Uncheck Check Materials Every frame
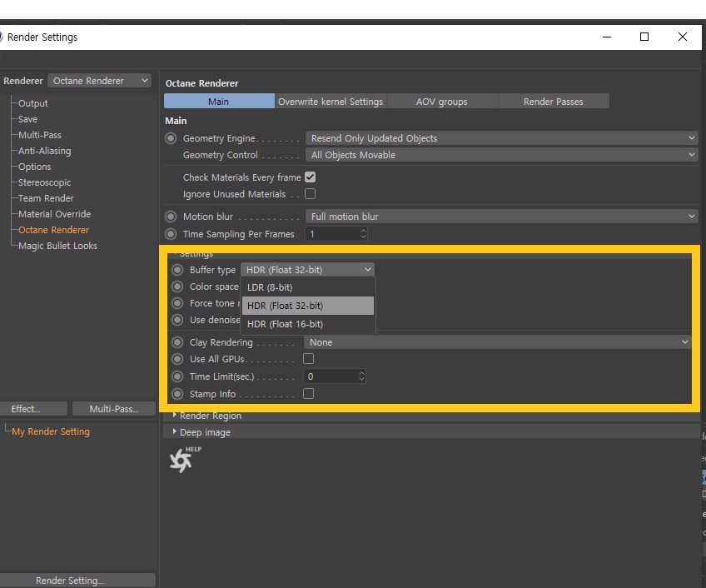The height and width of the screenshot is (588, 706). 311,177
